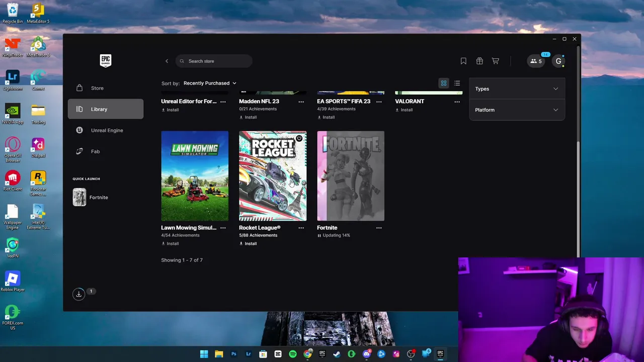
Task: Expand the Types filter
Action: tap(517, 89)
